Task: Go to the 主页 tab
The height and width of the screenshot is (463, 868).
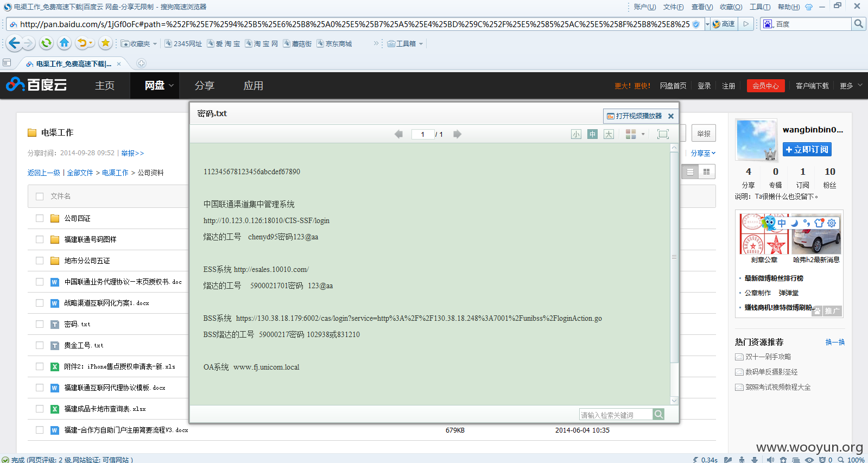Action: 105,85
